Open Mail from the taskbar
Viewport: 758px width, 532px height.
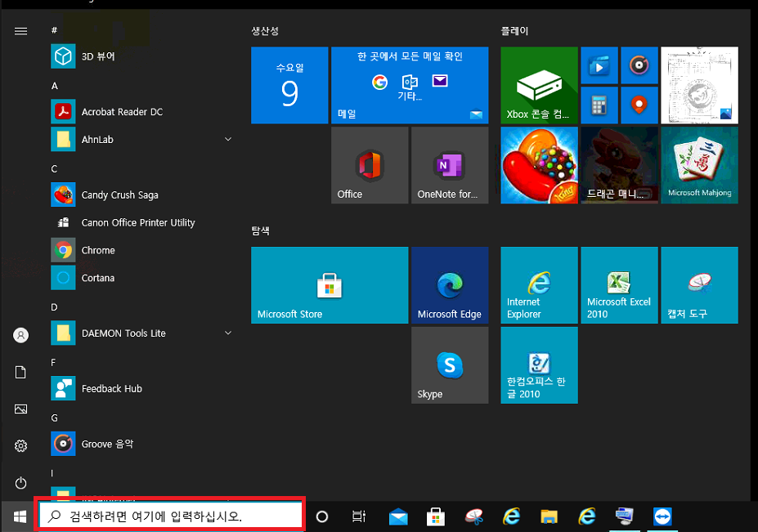(x=398, y=516)
